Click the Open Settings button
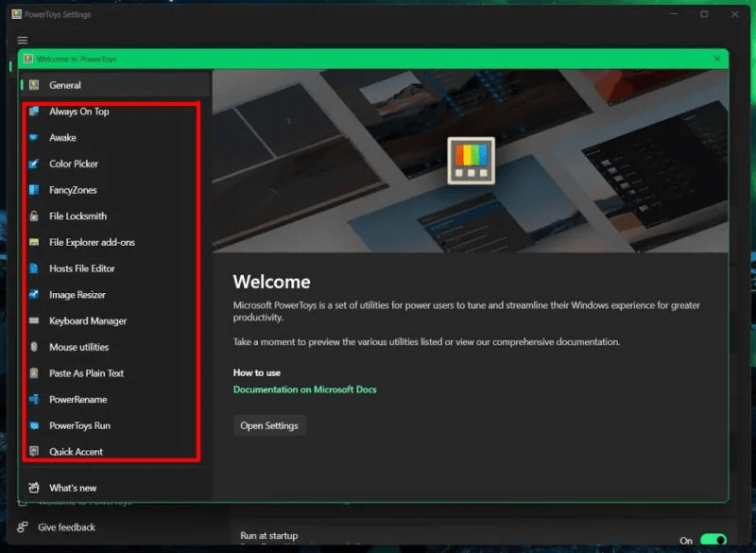 [x=269, y=425]
